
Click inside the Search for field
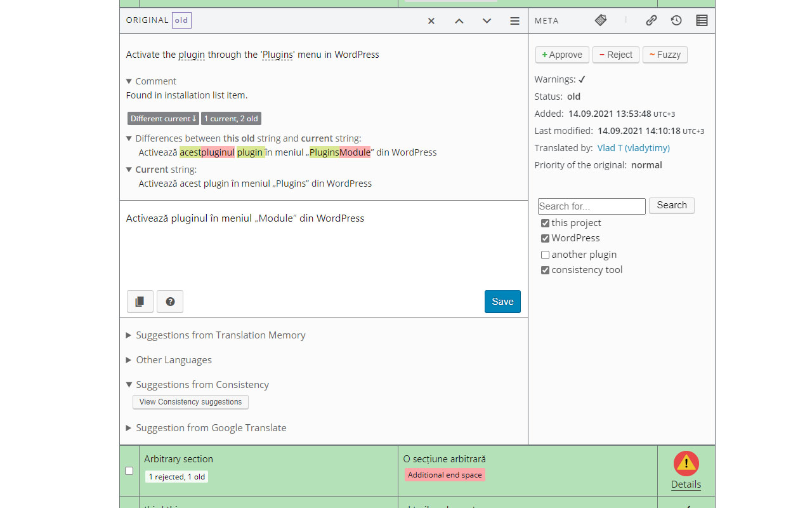pos(591,206)
